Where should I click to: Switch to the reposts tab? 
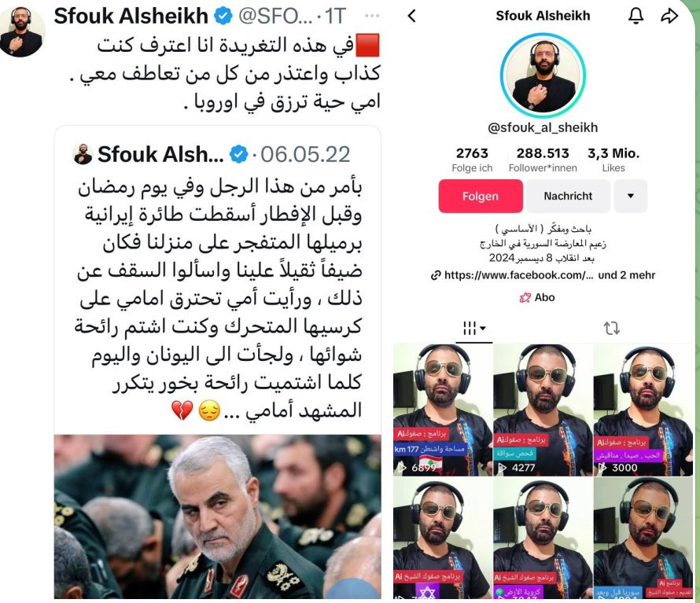pos(612,329)
